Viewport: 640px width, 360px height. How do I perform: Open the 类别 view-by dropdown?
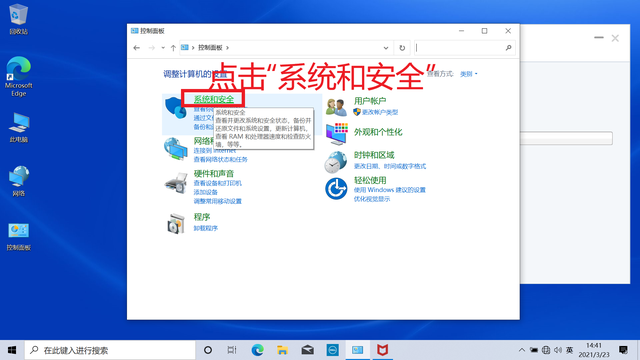click(x=469, y=74)
